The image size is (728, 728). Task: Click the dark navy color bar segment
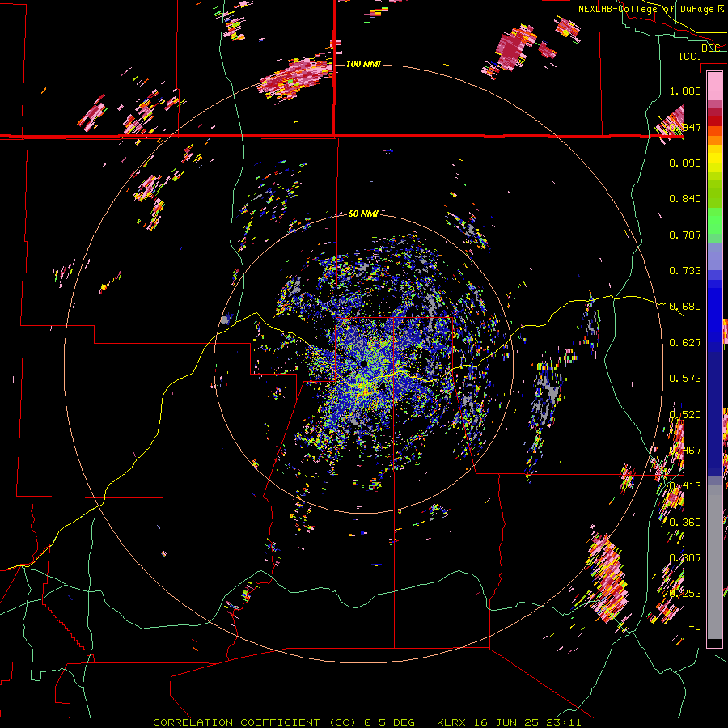pyautogui.click(x=714, y=408)
